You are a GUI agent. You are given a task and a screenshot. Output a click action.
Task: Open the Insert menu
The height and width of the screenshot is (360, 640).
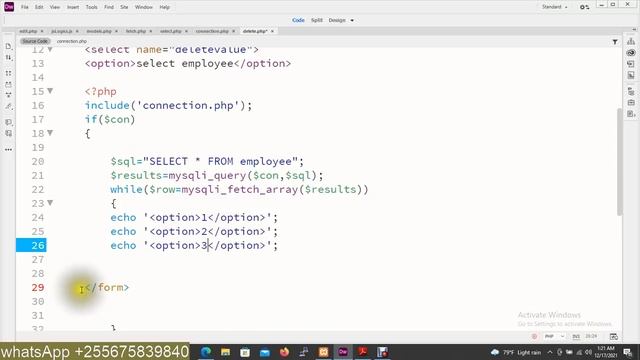(73, 7)
